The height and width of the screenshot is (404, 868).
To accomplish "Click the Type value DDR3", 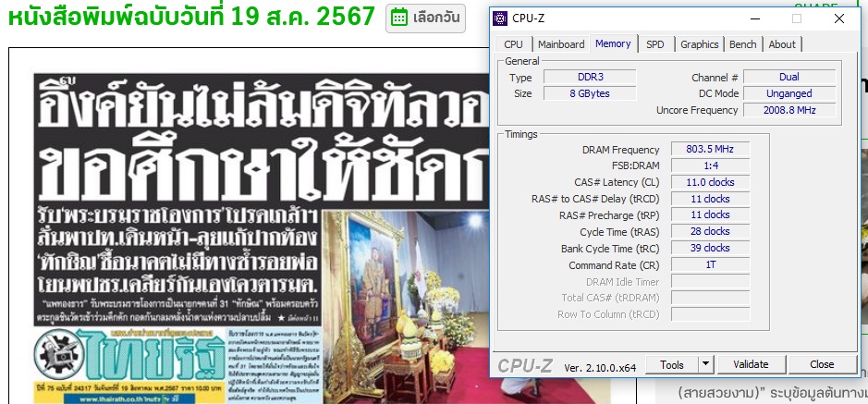I will pos(590,77).
